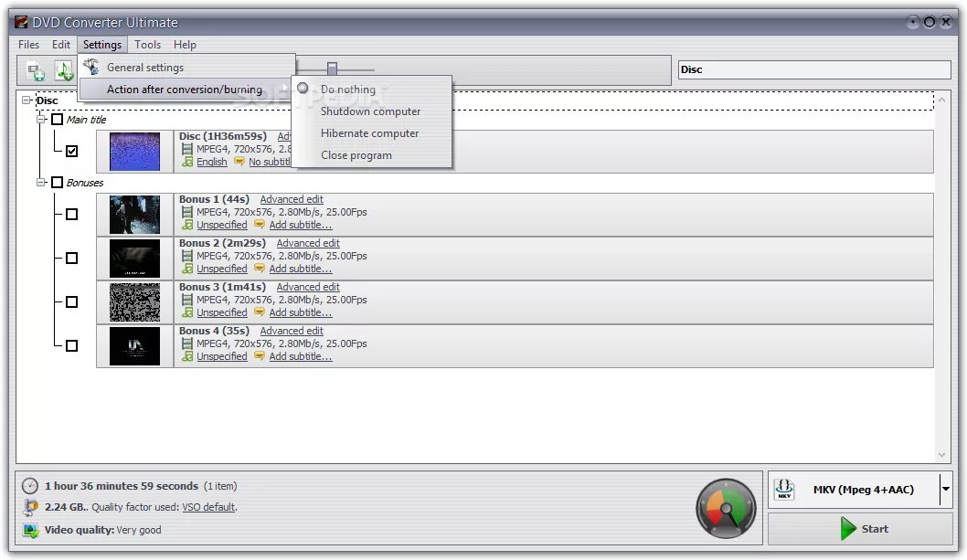The width and height of the screenshot is (967, 560).
Task: Click the clock duration icon in status panel
Action: click(x=29, y=486)
